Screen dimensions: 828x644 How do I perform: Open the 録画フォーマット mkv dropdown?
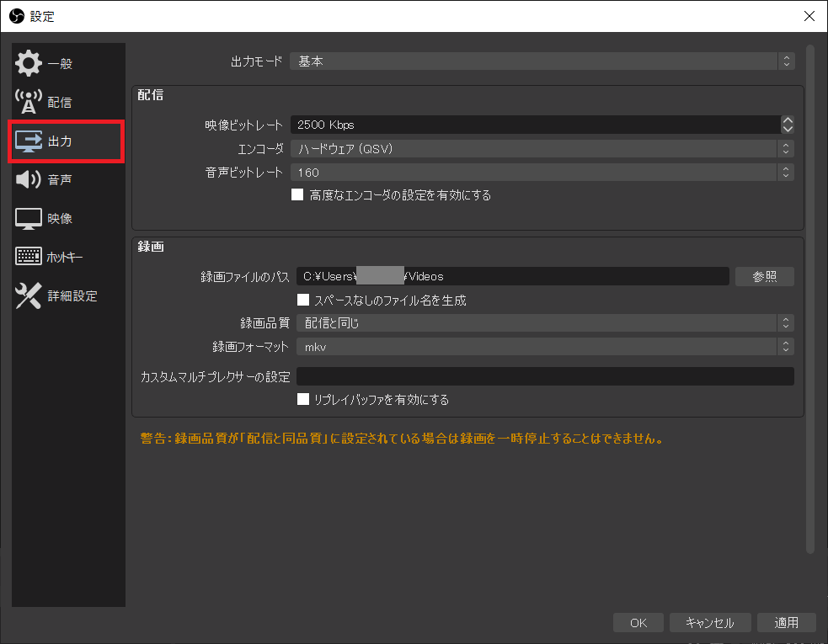pos(545,347)
